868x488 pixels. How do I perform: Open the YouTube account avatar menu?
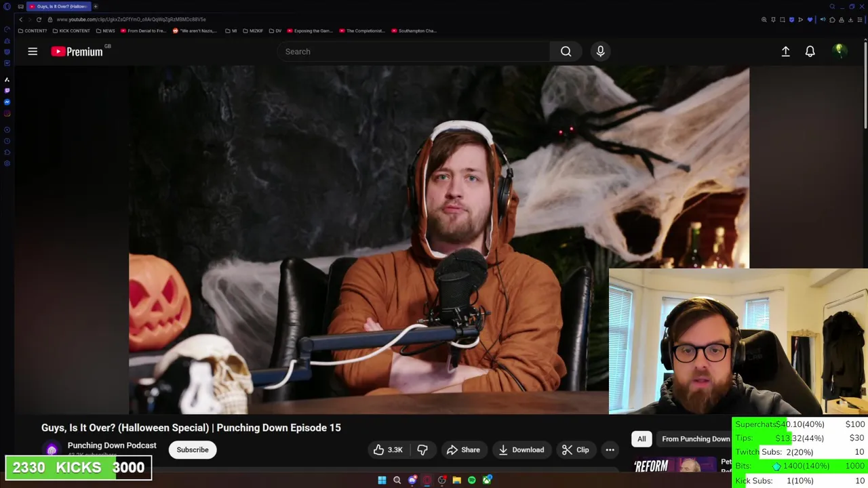(840, 52)
